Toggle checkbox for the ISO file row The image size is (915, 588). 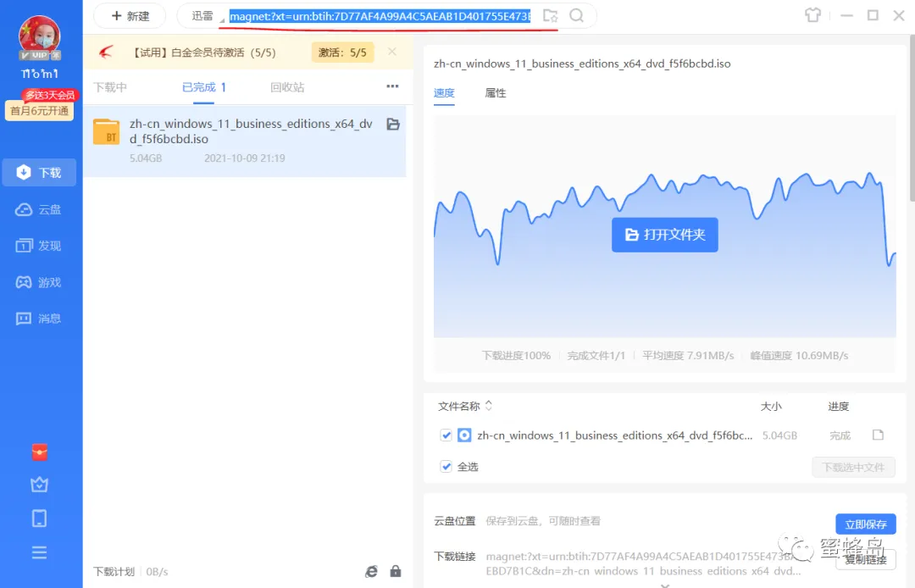446,435
